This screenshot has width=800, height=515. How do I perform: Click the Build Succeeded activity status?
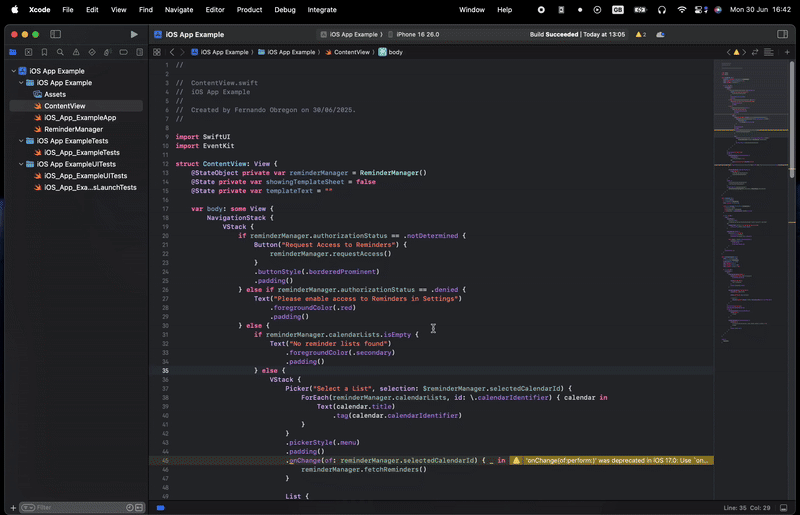(577, 34)
